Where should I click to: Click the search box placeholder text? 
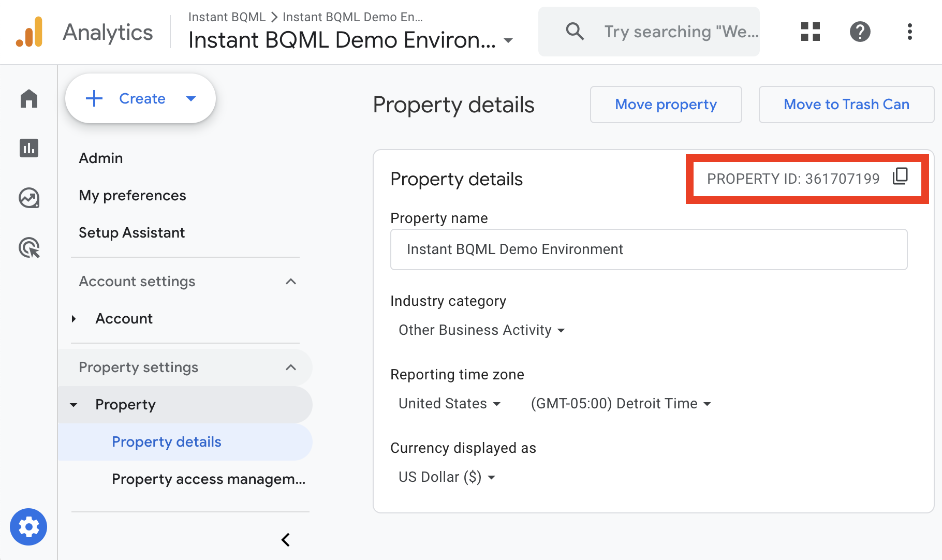pos(682,32)
